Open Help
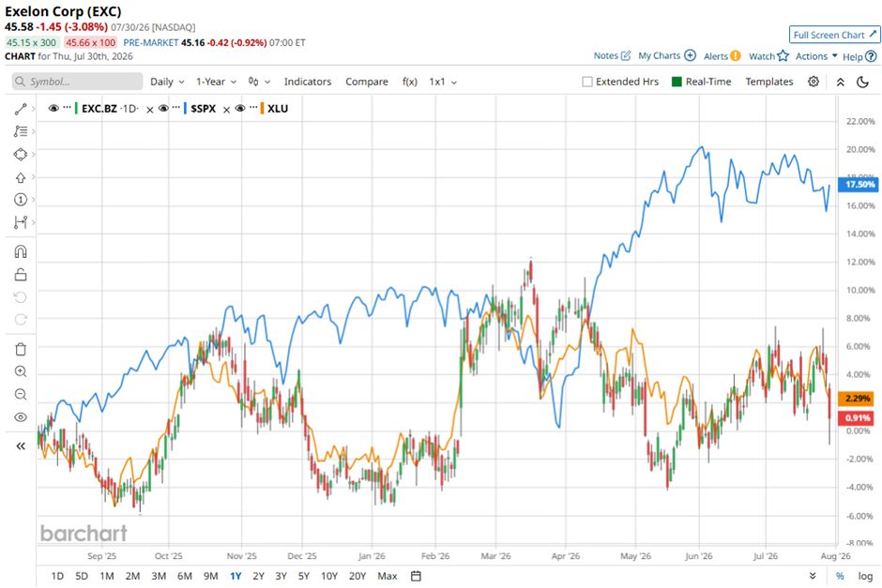Viewport: 882px width, 588px height. (x=859, y=56)
